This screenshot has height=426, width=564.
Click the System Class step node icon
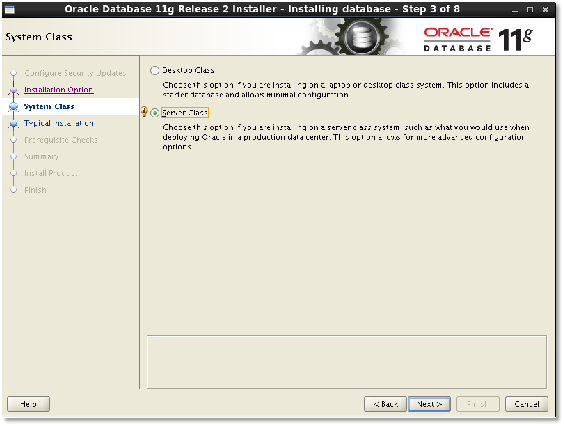coord(14,106)
